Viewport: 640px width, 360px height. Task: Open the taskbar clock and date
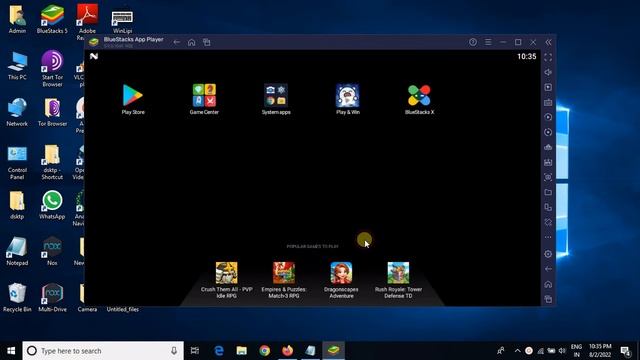coord(600,351)
